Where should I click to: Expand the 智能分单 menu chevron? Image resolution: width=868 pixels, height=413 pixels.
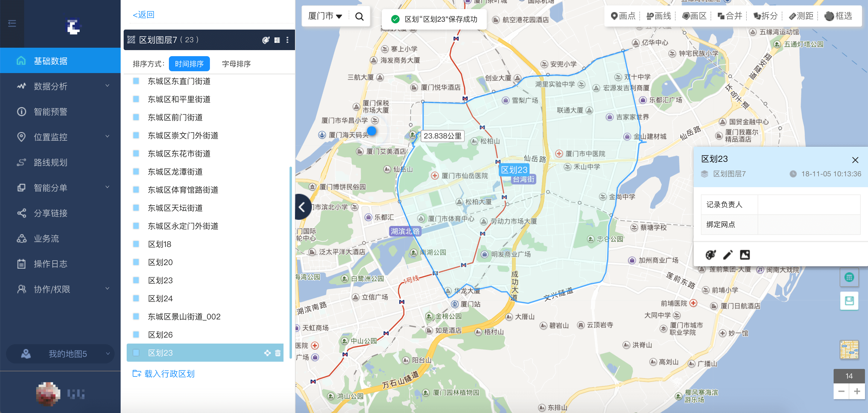click(x=107, y=187)
